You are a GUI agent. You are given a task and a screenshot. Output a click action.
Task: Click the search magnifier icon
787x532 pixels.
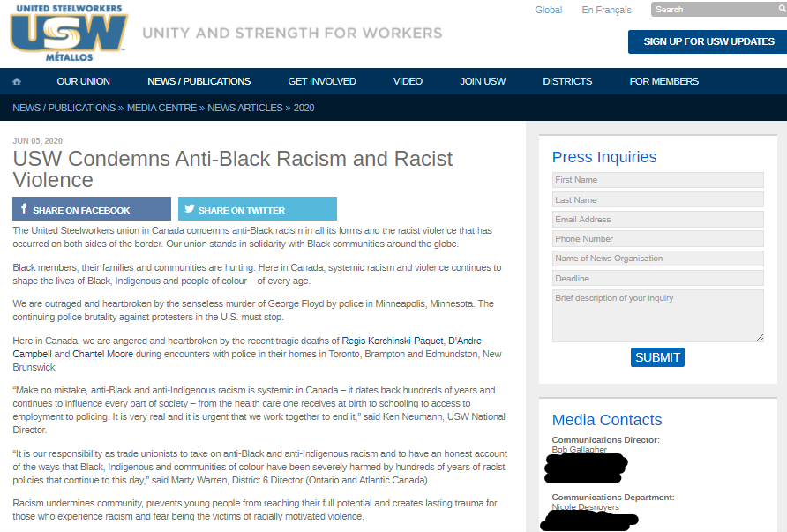782,9
